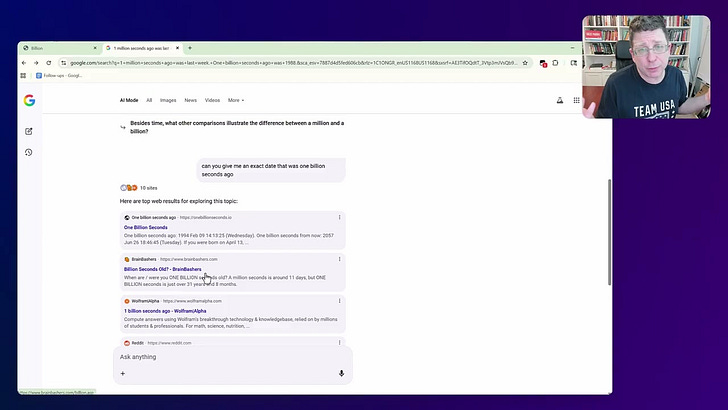Open the side panel icon in toolbar
This screenshot has height=410, width=728.
coord(574,63)
